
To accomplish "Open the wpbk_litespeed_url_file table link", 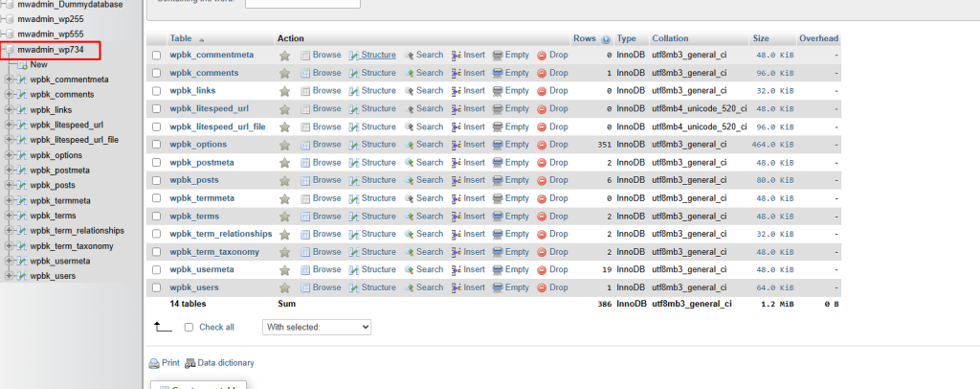I will [217, 127].
